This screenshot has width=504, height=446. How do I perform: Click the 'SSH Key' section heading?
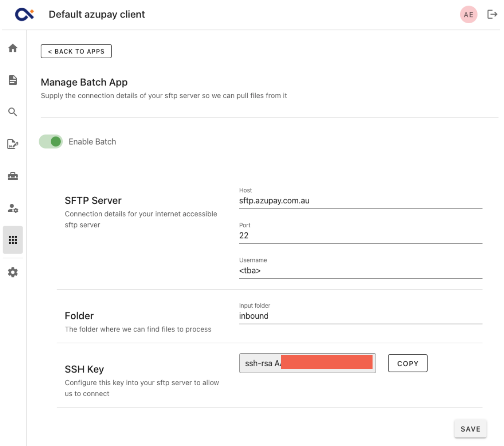click(84, 369)
